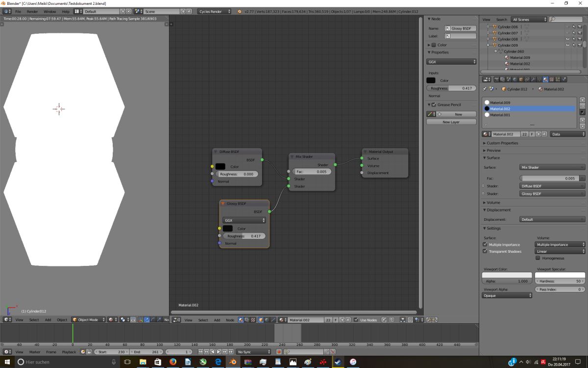Image resolution: width=588 pixels, height=368 pixels.
Task: Expand the Volume panel
Action: (493, 202)
